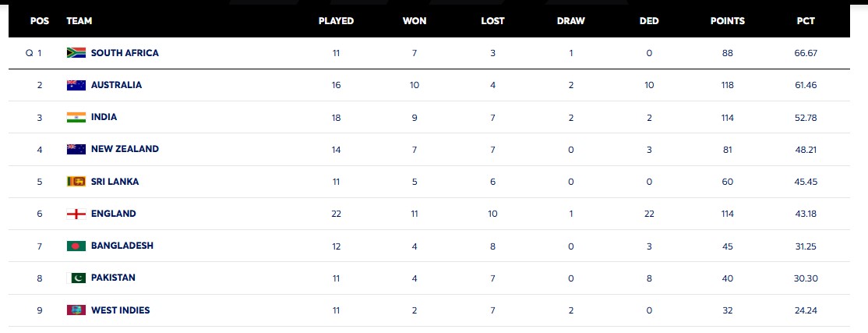Click the India flag icon
Screen dimensions: 868x333
(76, 117)
